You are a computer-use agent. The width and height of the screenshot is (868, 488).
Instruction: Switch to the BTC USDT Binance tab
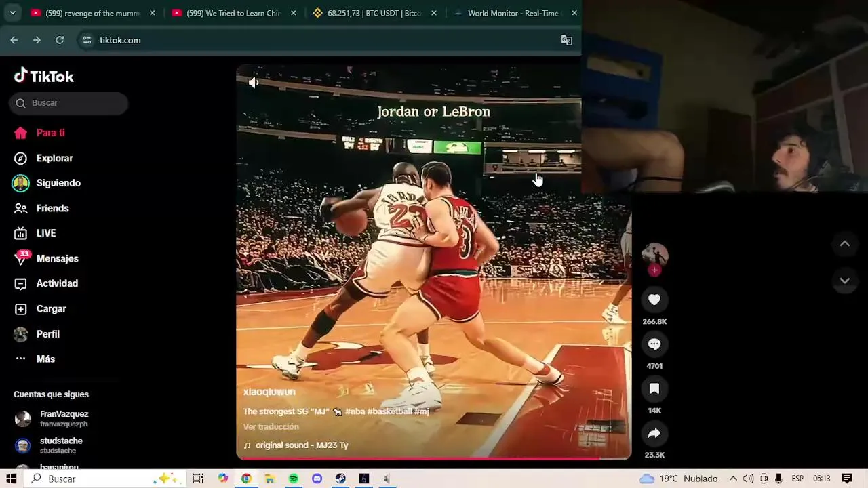(x=375, y=13)
